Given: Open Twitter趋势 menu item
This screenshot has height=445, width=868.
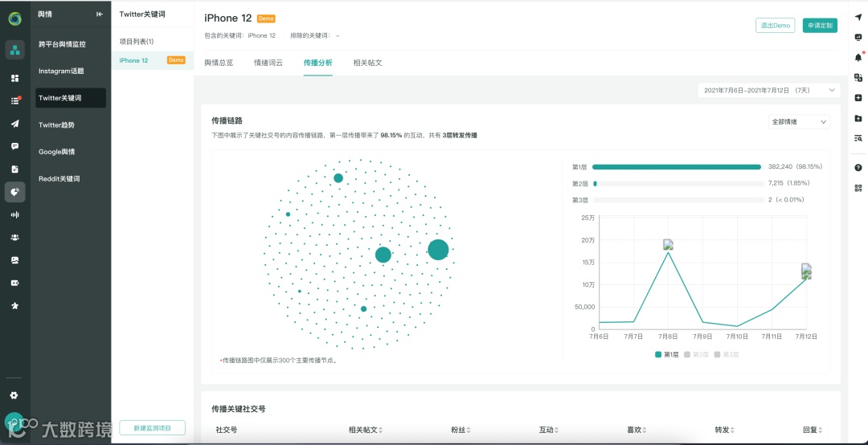Looking at the screenshot, I should (x=70, y=125).
